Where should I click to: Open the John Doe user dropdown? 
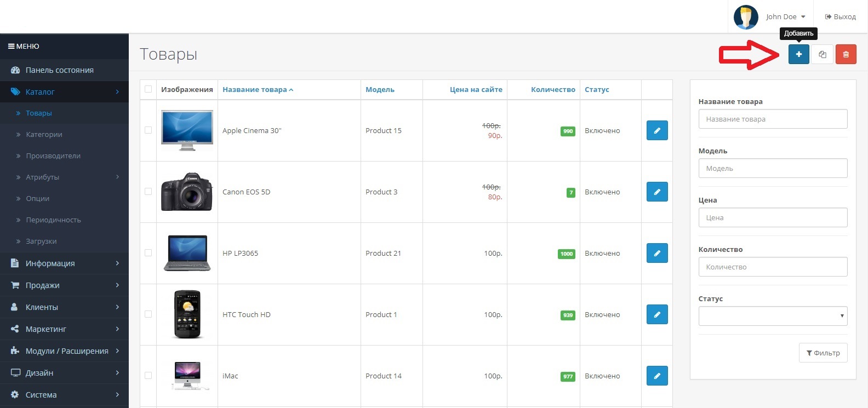point(785,17)
